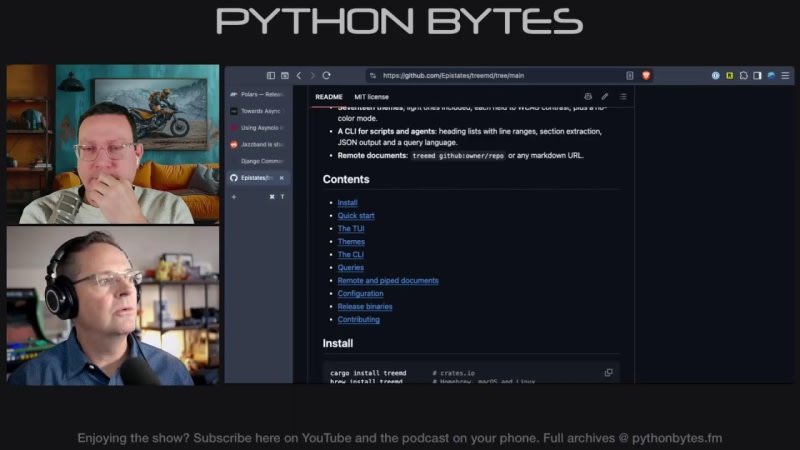Copy the cargo install code block
This screenshot has width=800, height=450.
click(x=608, y=372)
